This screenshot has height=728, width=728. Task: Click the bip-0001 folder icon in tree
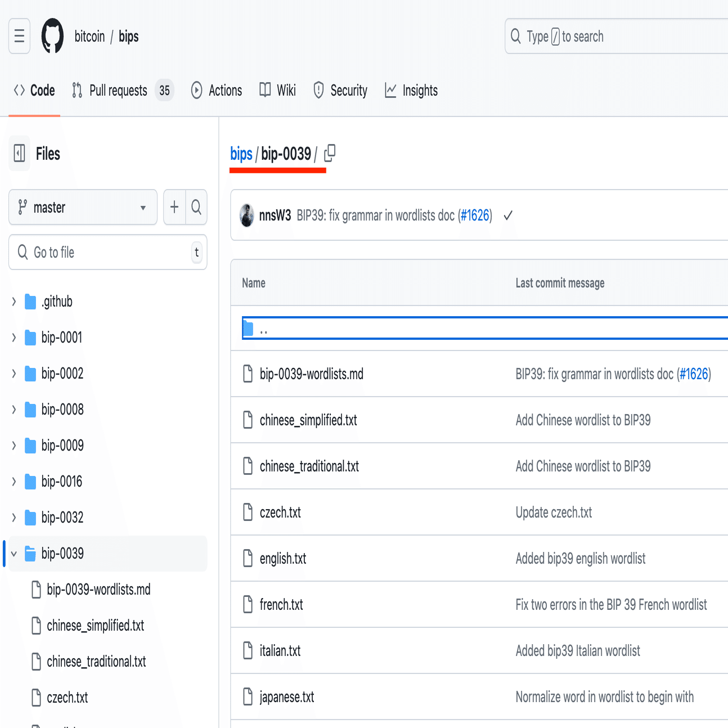tap(30, 338)
